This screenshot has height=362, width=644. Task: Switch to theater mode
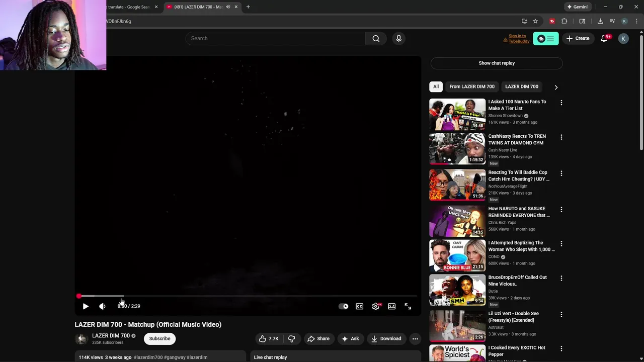pyautogui.click(x=392, y=306)
